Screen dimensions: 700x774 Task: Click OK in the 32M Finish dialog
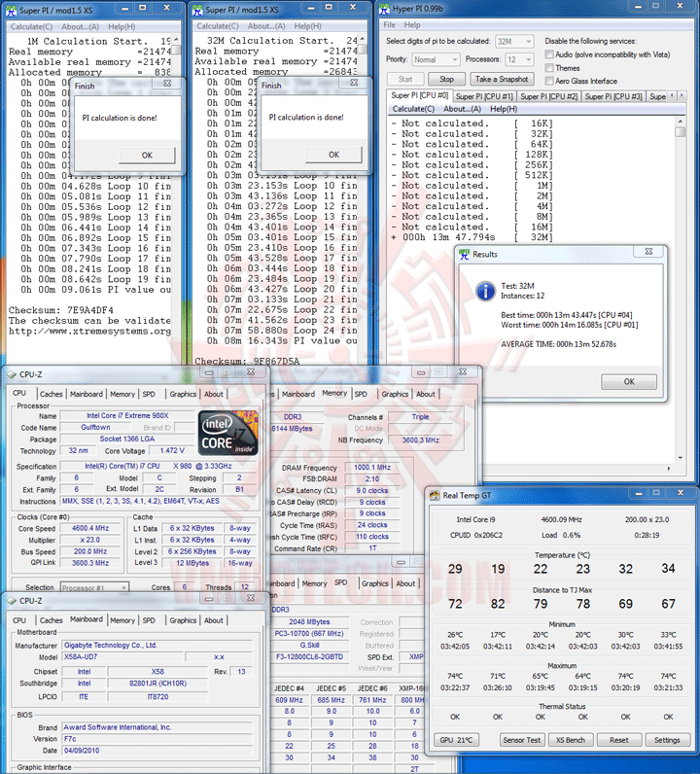click(x=333, y=155)
